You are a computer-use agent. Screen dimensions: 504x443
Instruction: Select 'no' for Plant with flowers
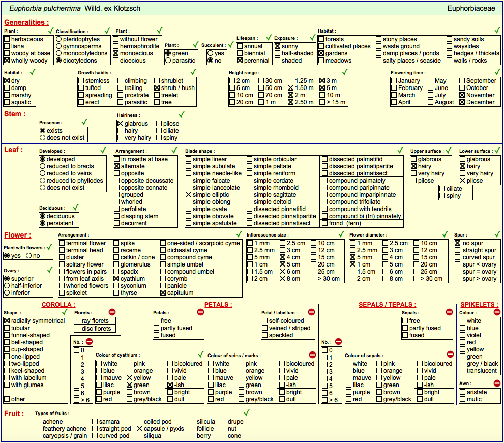point(29,255)
